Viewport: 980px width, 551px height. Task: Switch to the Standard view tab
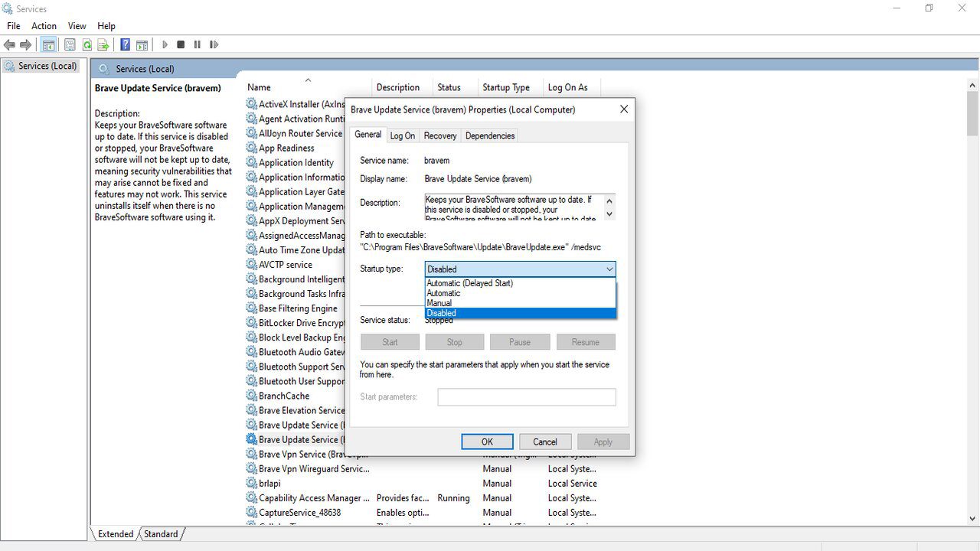[x=161, y=534]
